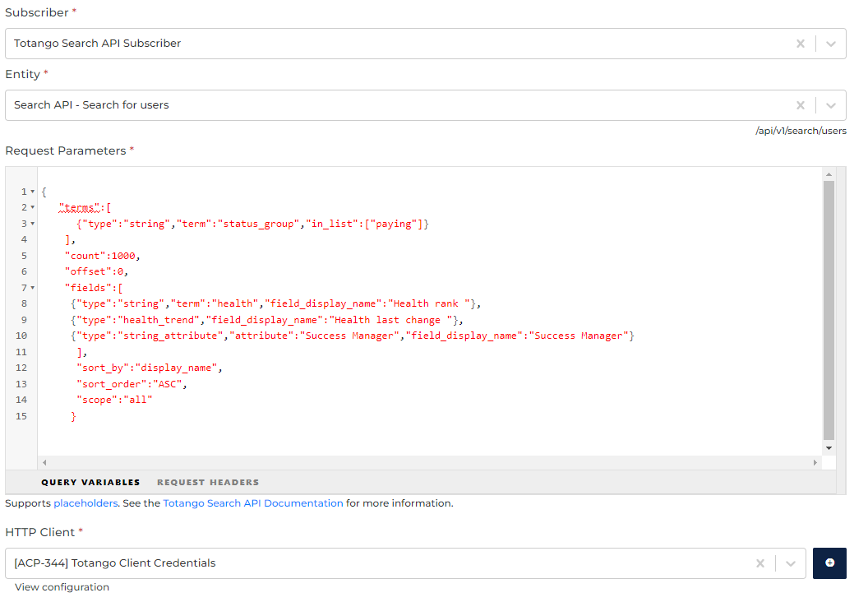Clear the HTTP Client selection
The height and width of the screenshot is (602, 868).
760,563
